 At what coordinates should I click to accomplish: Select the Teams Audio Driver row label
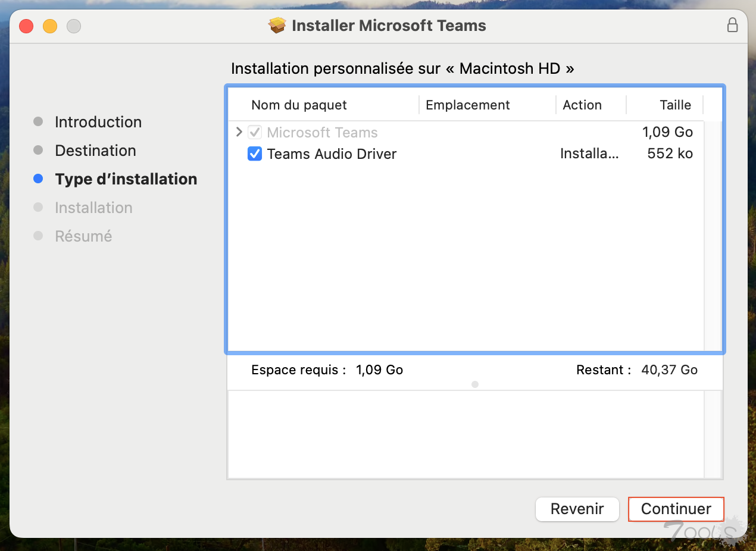click(x=332, y=154)
